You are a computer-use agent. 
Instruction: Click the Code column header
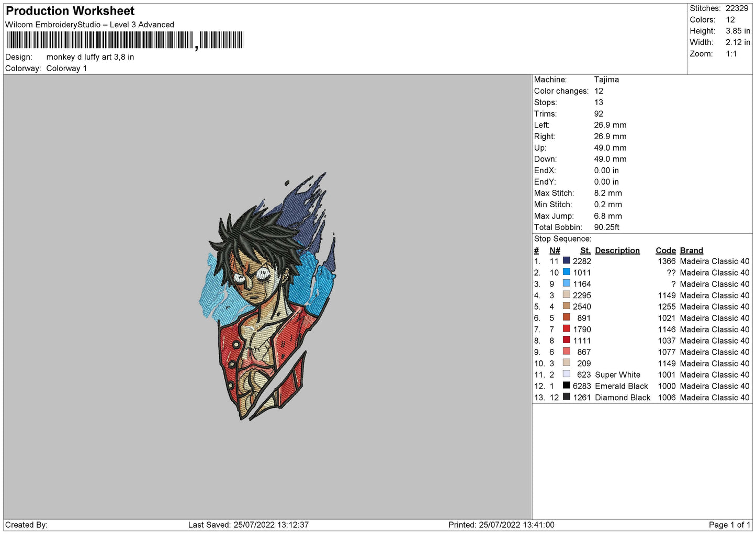[665, 251]
